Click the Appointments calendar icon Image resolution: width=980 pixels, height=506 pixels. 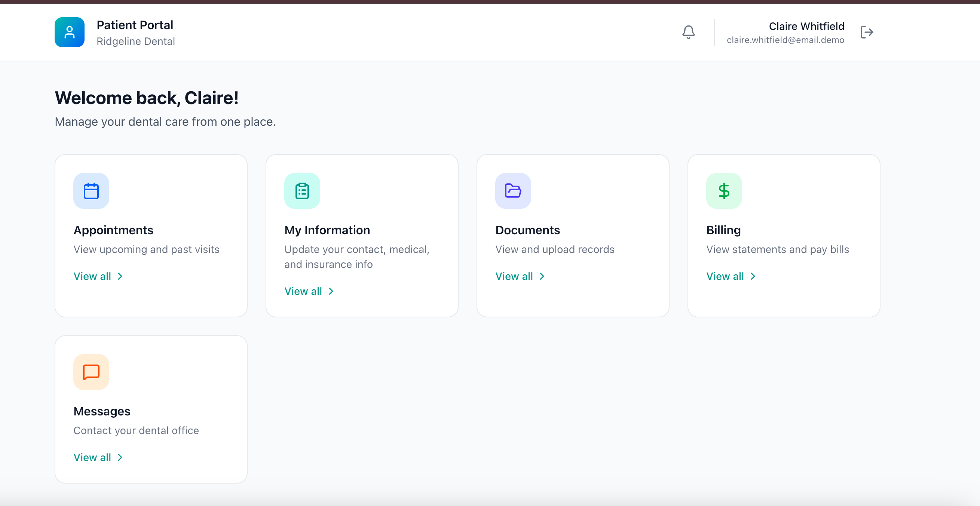(x=91, y=191)
